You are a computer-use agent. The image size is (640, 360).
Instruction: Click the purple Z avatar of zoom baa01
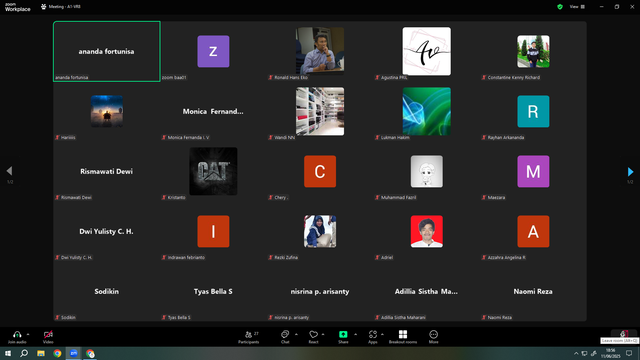[x=213, y=51]
